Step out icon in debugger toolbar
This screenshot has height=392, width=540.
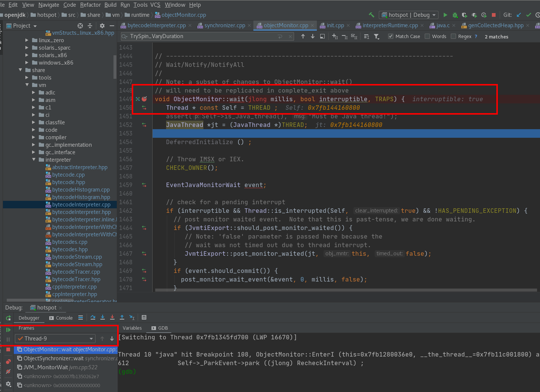[122, 317]
